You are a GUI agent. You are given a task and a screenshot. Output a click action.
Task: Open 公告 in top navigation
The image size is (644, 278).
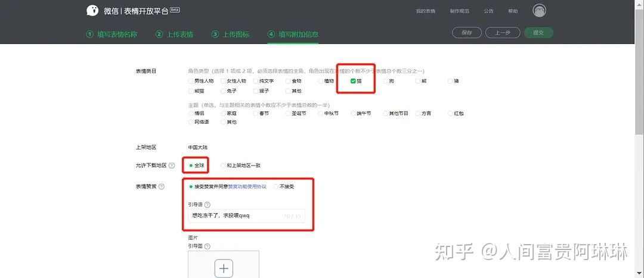(488, 11)
